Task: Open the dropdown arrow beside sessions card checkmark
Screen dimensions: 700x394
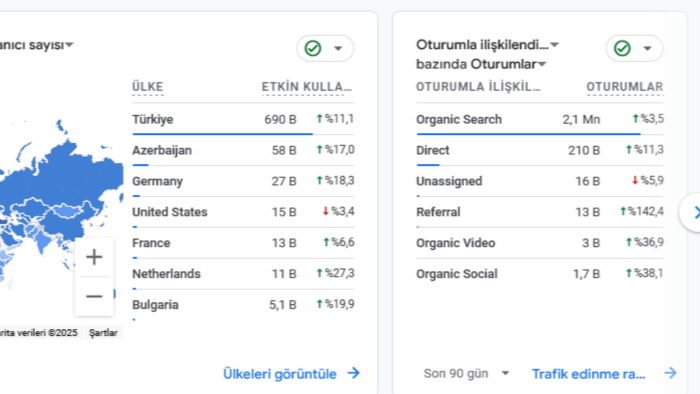Action: pyautogui.click(x=648, y=48)
